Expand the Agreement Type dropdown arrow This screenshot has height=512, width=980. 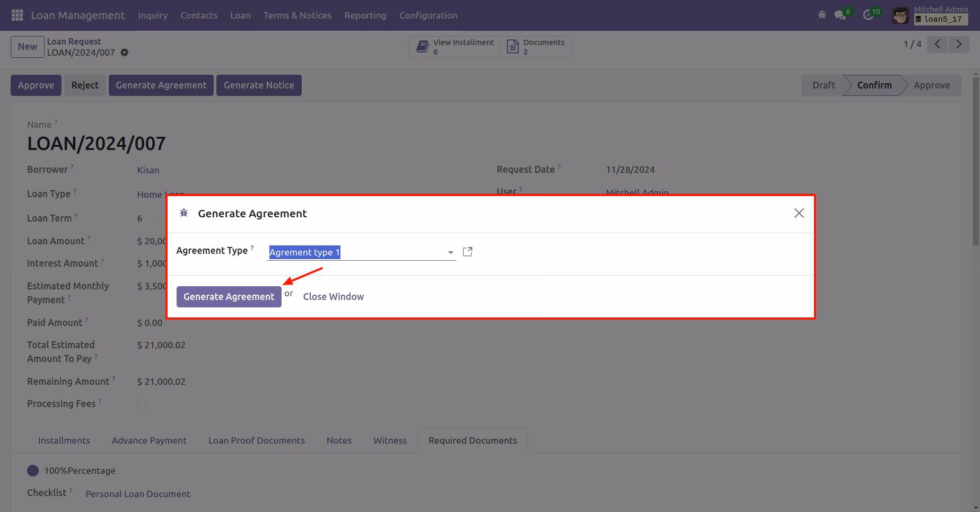[x=451, y=252]
